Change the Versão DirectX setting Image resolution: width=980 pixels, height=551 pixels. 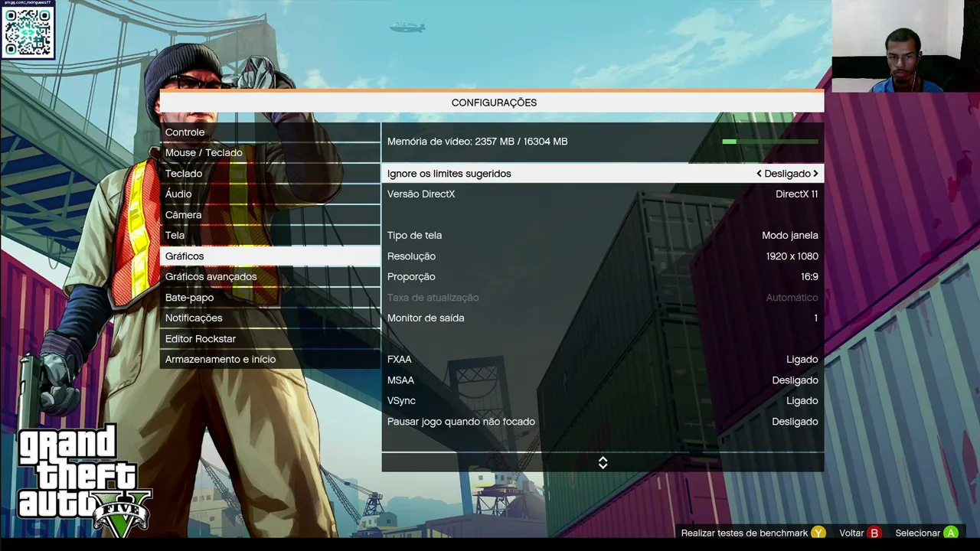[603, 194]
